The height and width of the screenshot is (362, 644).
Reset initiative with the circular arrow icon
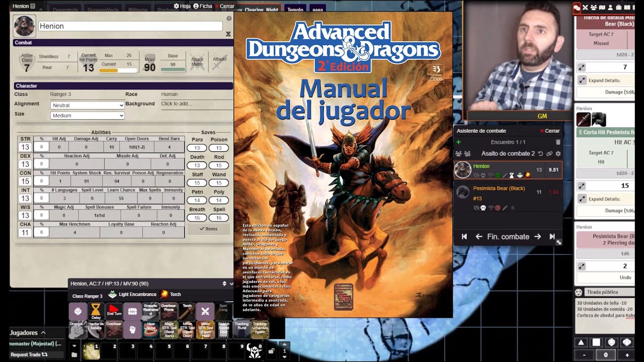[540, 153]
